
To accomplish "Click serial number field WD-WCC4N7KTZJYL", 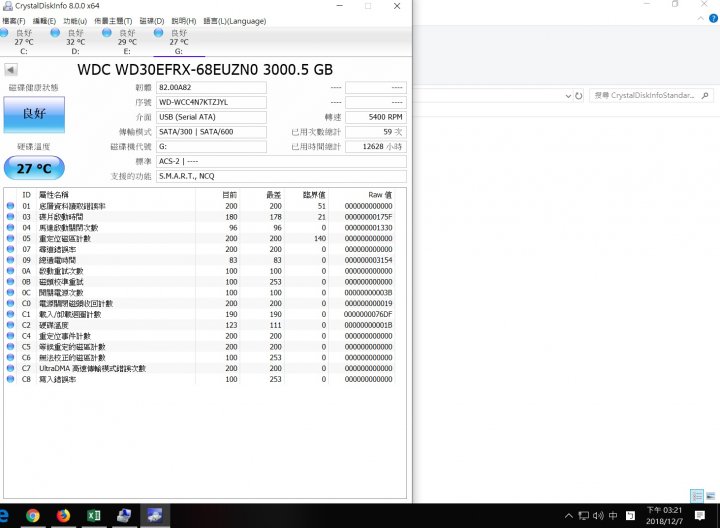I will tap(211, 102).
